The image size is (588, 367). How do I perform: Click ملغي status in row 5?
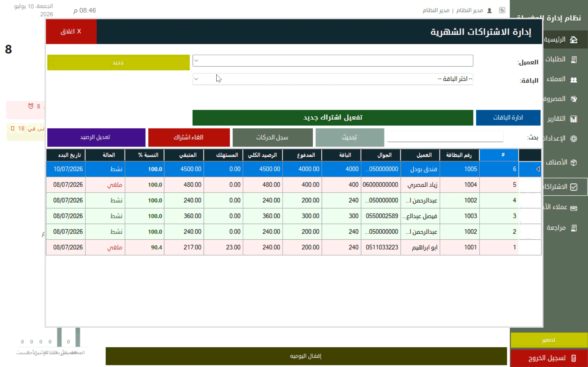coord(105,185)
